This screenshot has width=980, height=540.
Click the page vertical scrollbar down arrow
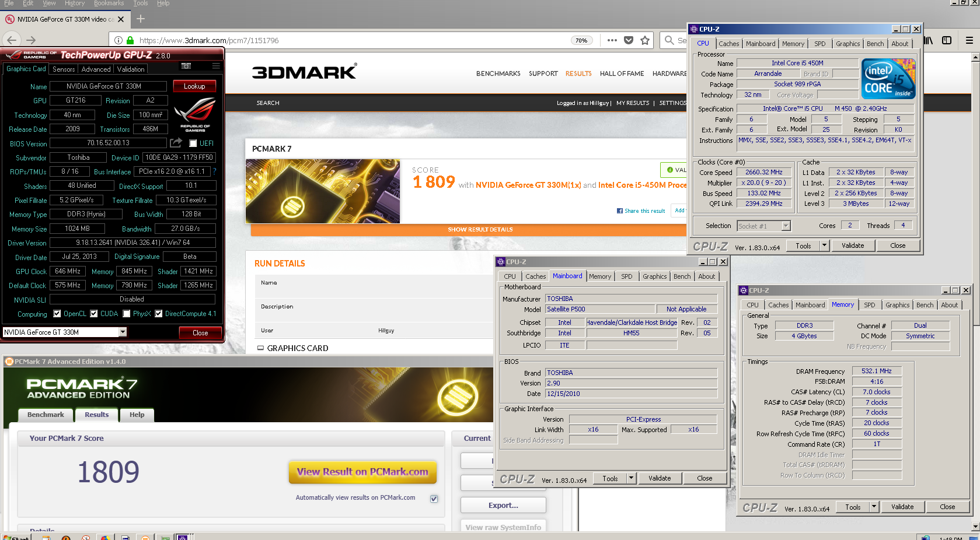tap(975, 527)
